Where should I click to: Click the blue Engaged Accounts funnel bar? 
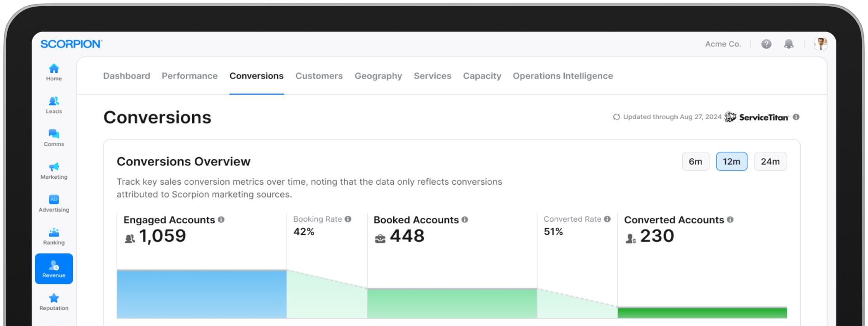[202, 294]
